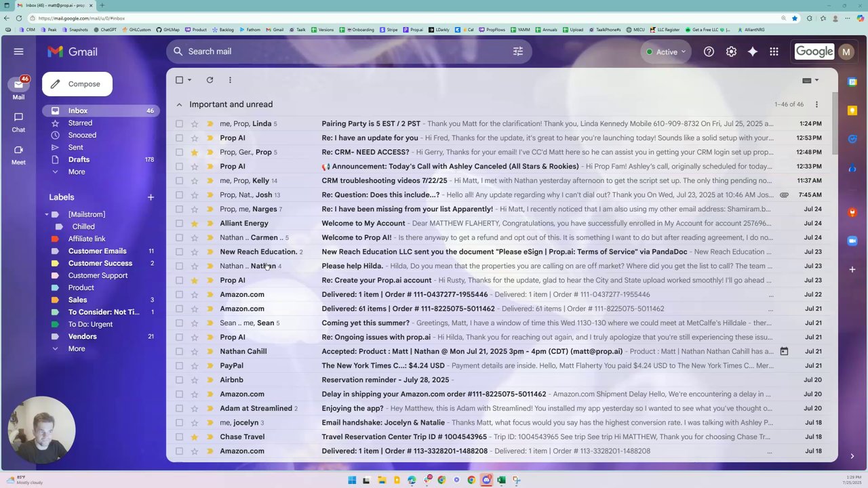The width and height of the screenshot is (868, 488).
Task: Create a new label with plus icon
Action: tap(151, 197)
